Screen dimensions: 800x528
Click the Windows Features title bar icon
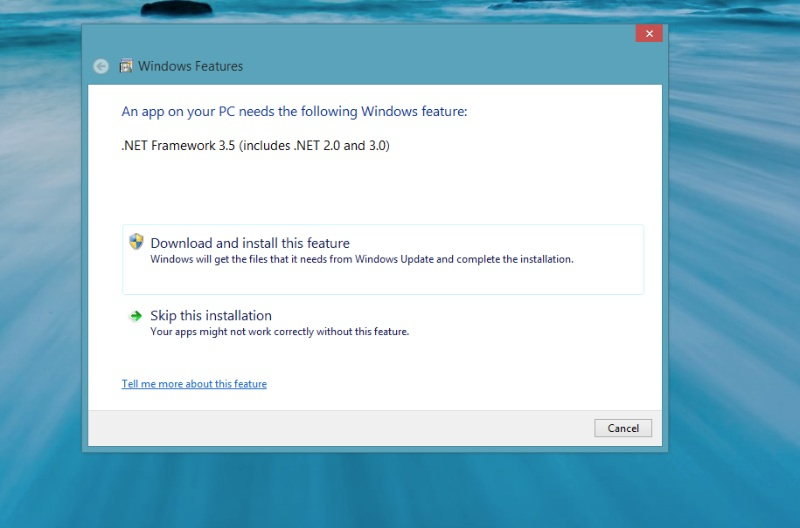(126, 66)
